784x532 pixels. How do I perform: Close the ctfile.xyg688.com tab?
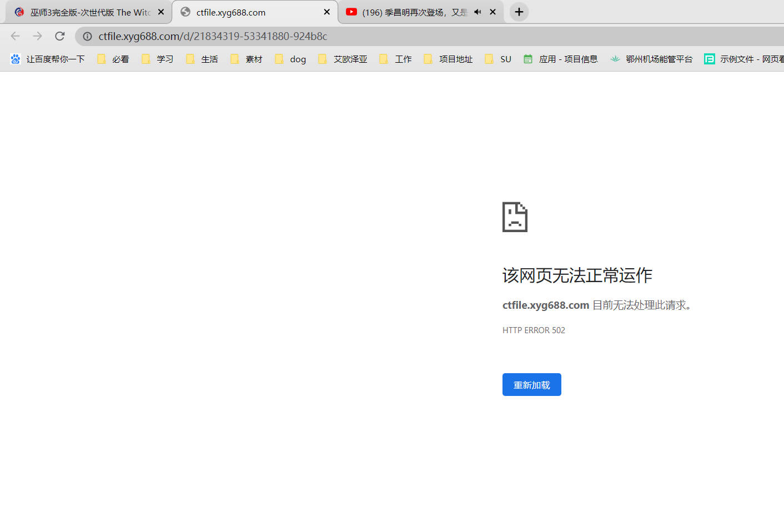[326, 12]
